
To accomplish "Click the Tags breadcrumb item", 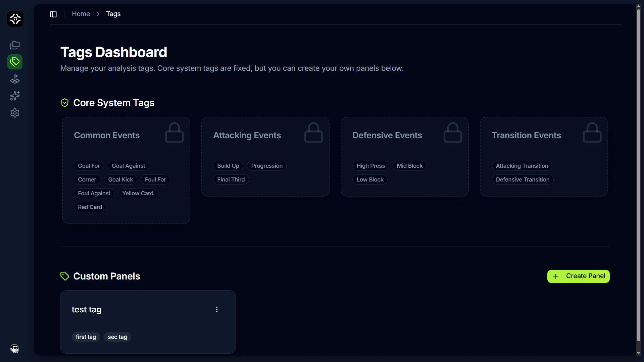I will pyautogui.click(x=113, y=14).
